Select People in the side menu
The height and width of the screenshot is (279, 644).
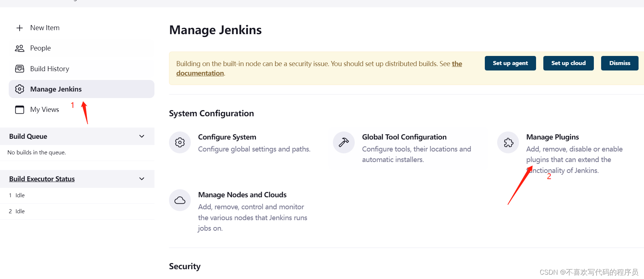coord(40,48)
